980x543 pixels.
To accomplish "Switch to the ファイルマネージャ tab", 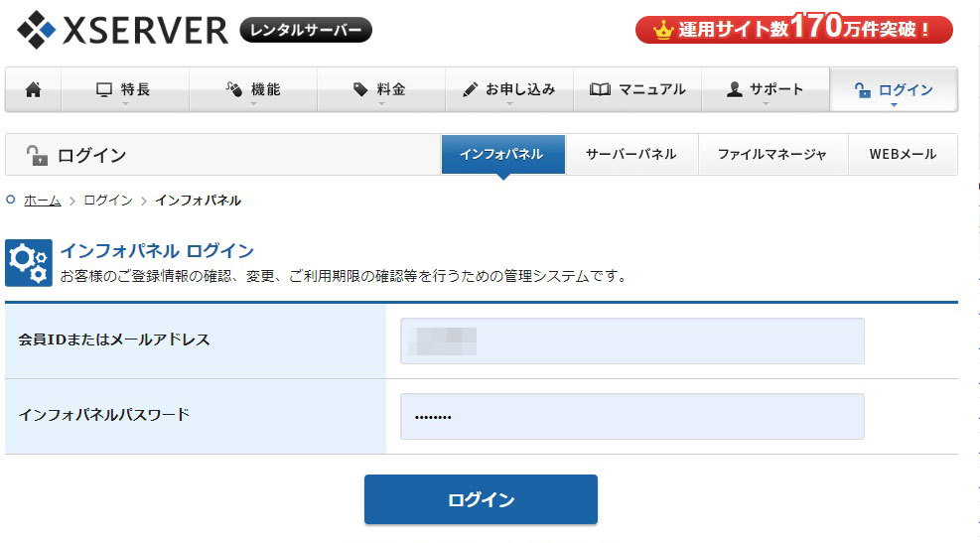I will click(x=772, y=154).
